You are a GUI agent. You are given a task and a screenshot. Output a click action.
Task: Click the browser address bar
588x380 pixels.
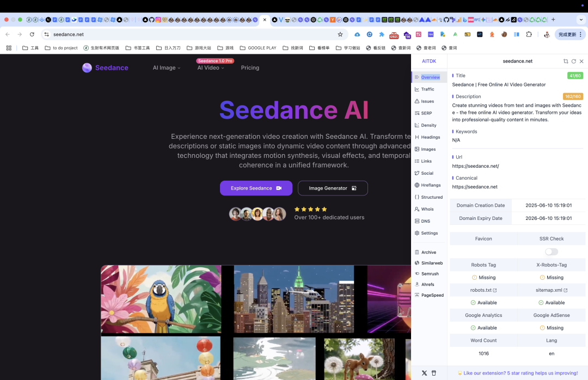pyautogui.click(x=193, y=34)
